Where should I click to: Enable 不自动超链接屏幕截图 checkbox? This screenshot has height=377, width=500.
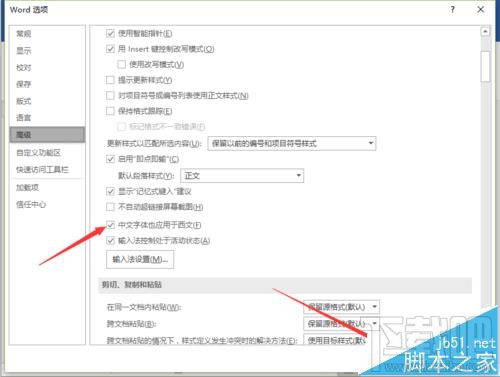[x=110, y=207]
